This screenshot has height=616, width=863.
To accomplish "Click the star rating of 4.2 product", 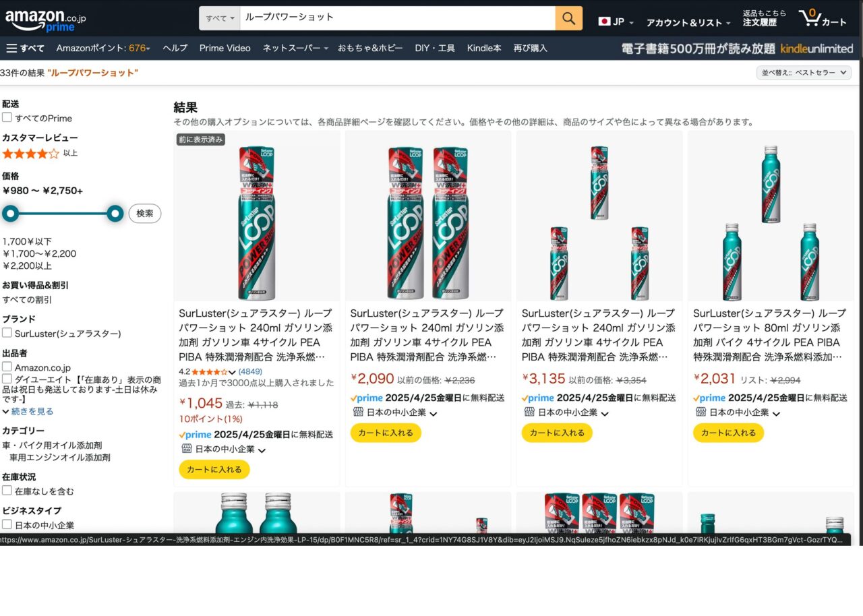I will [210, 371].
